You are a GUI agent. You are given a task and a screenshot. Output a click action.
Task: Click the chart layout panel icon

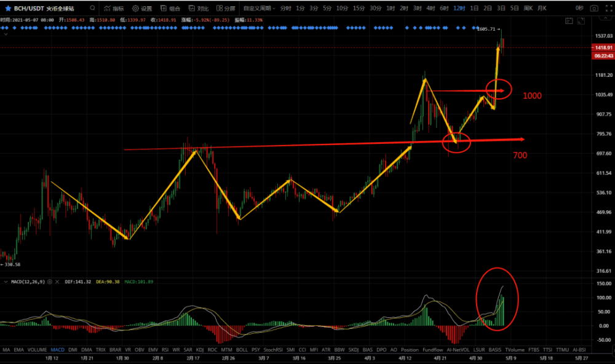tap(569, 21)
